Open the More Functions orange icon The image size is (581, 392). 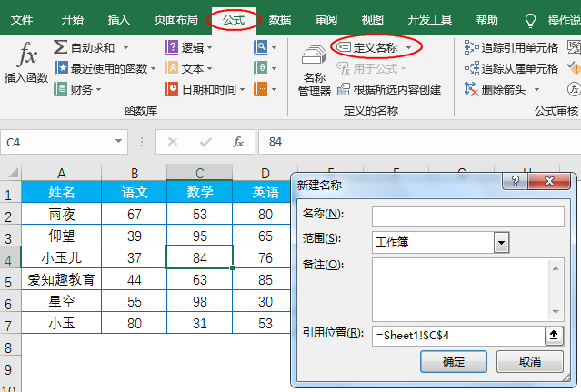click(260, 89)
